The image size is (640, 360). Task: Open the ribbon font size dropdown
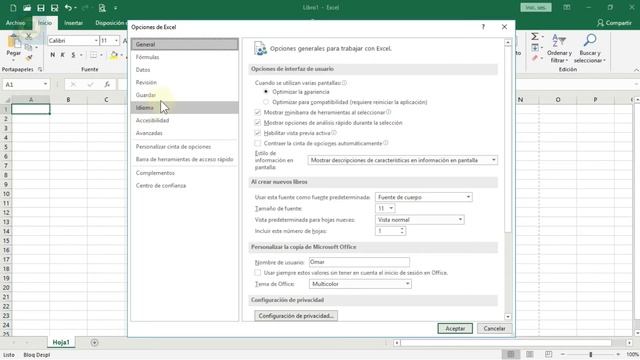(x=116, y=41)
